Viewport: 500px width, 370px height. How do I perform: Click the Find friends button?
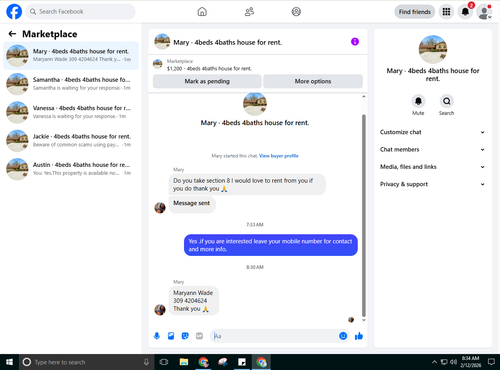coord(415,12)
